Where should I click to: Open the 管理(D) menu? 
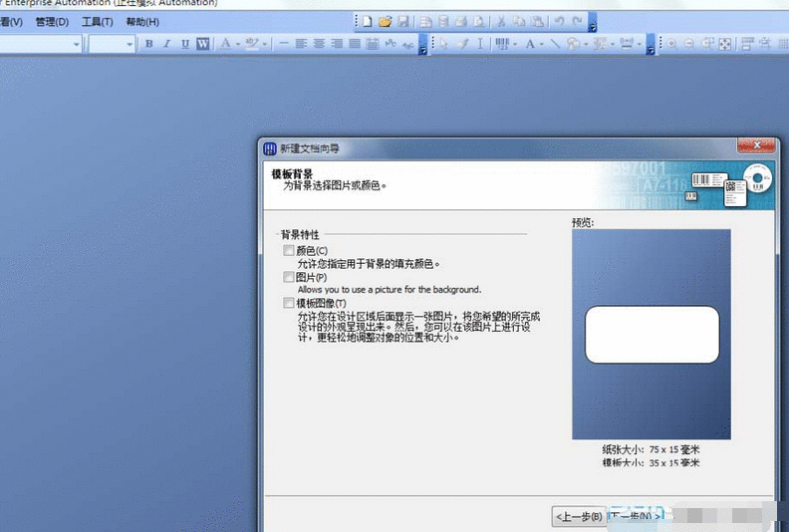[x=52, y=22]
